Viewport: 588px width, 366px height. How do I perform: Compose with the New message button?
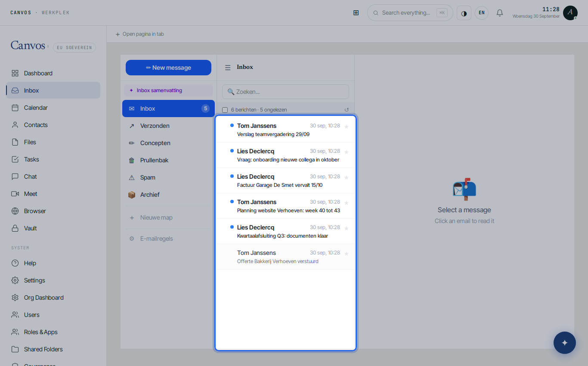168,68
